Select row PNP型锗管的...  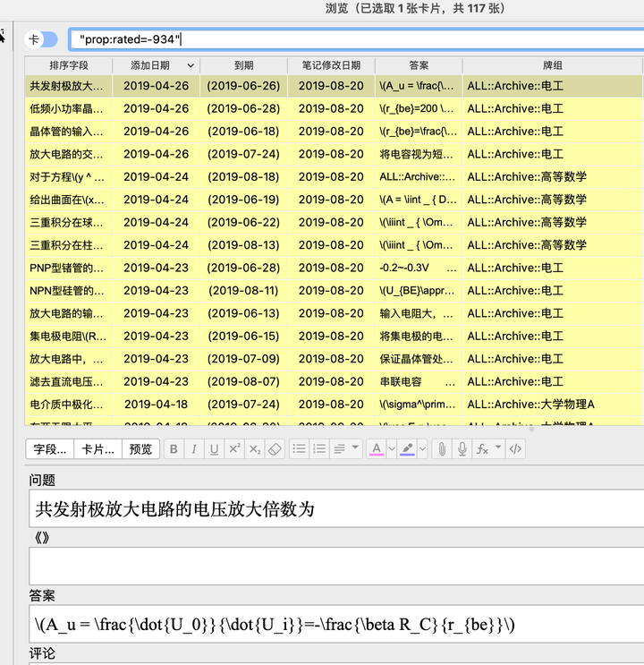335,268
